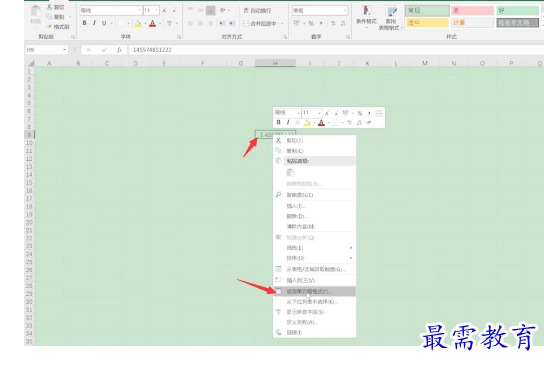Click the Name Box showing H9

[x=46, y=50]
